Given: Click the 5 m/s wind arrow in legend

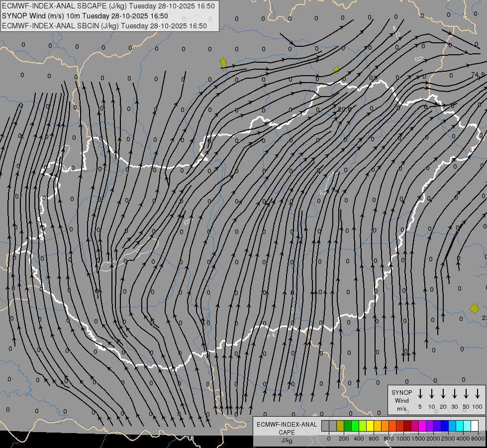Looking at the screenshot, I should point(420,394).
